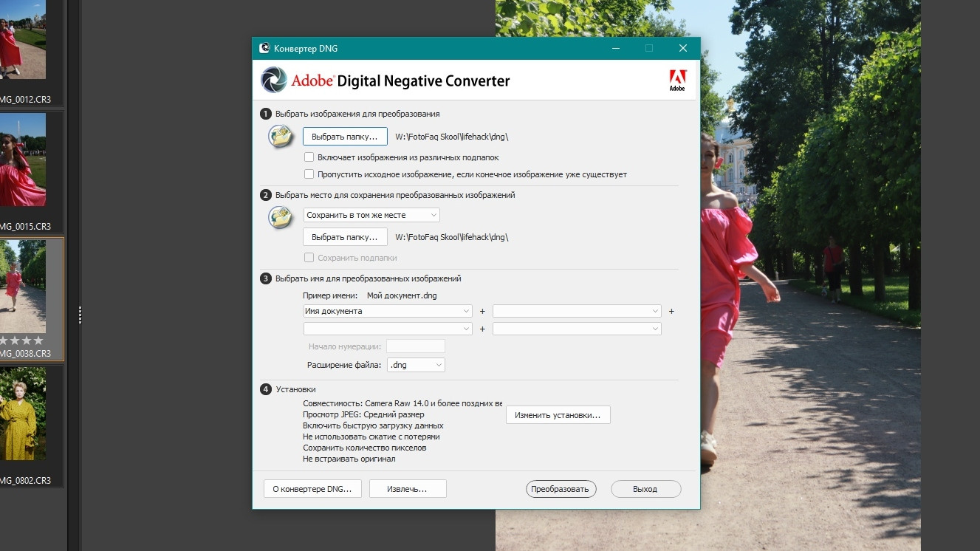
Task: Click the 'Изменить установки...' button
Action: 558,415
